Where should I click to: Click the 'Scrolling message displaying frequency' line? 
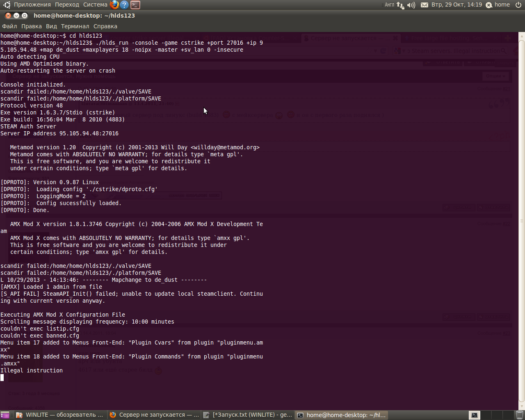(x=87, y=322)
